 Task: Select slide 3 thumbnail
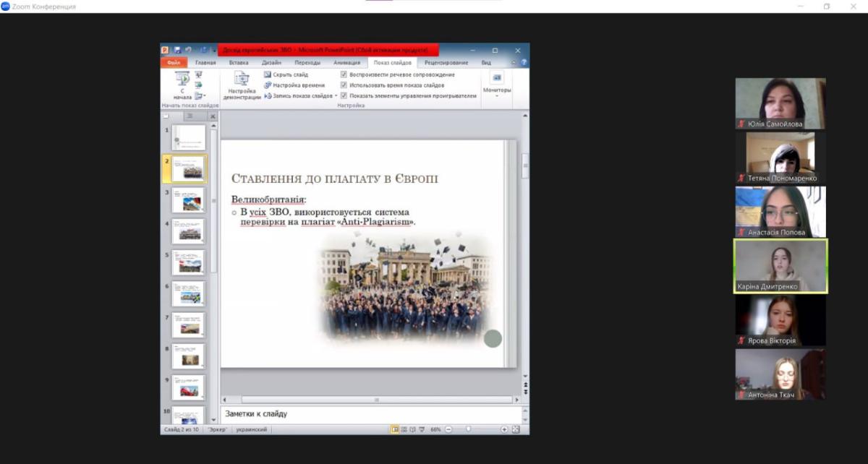coord(188,200)
